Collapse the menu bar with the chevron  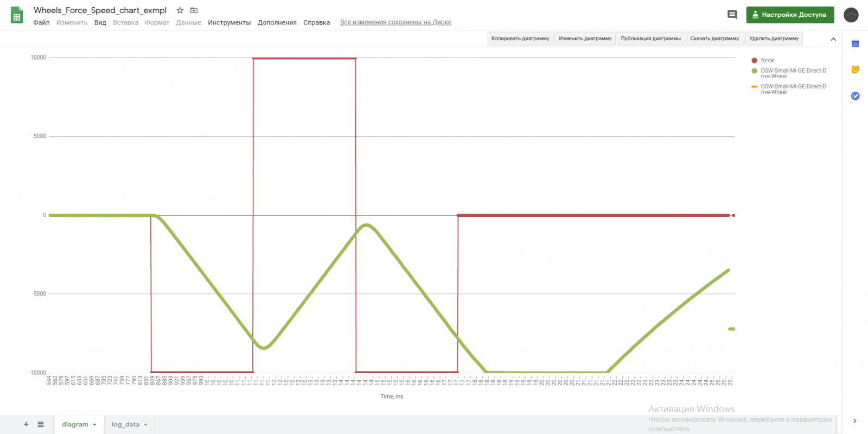click(833, 39)
